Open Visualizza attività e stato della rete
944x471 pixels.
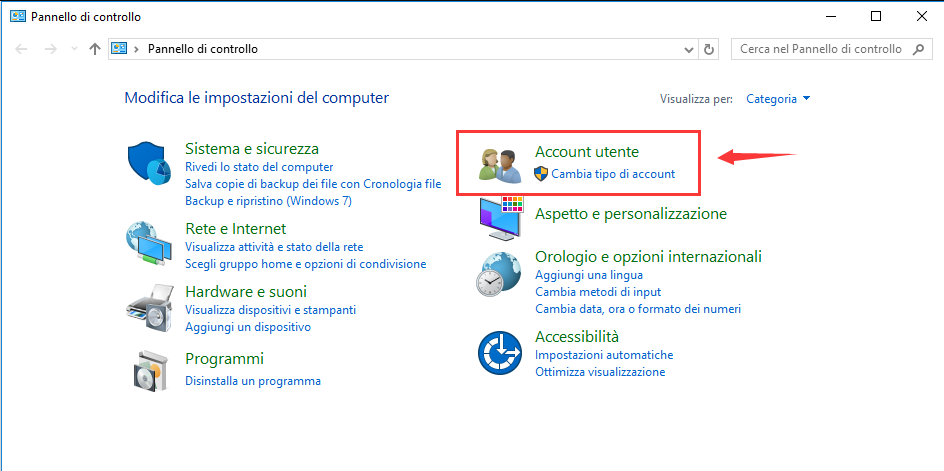(274, 247)
